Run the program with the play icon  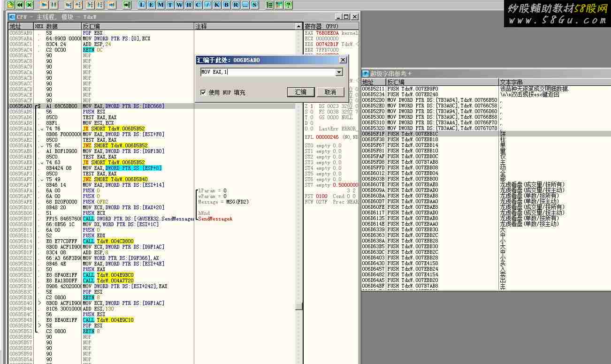pos(44,5)
